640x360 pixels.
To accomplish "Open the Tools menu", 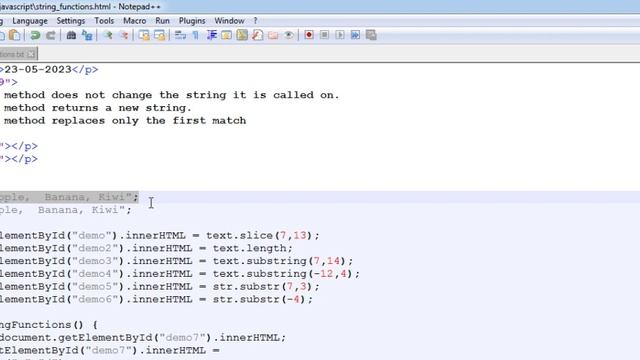I will [x=104, y=21].
